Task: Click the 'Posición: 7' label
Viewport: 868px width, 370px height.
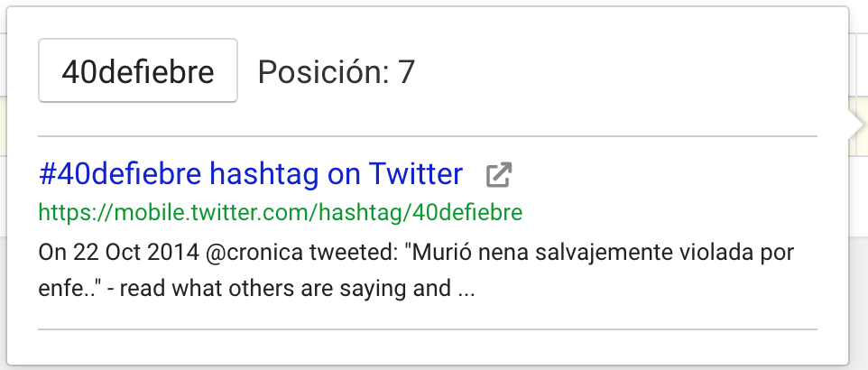Action: (336, 72)
